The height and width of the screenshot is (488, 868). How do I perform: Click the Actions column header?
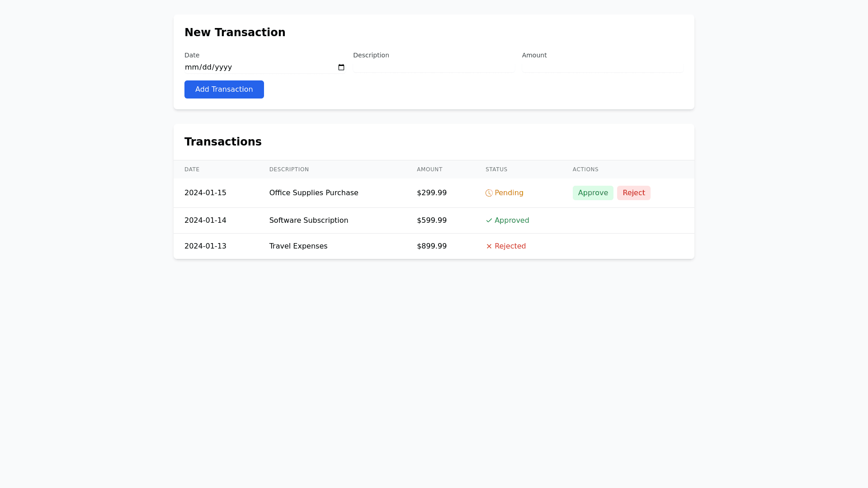point(585,169)
